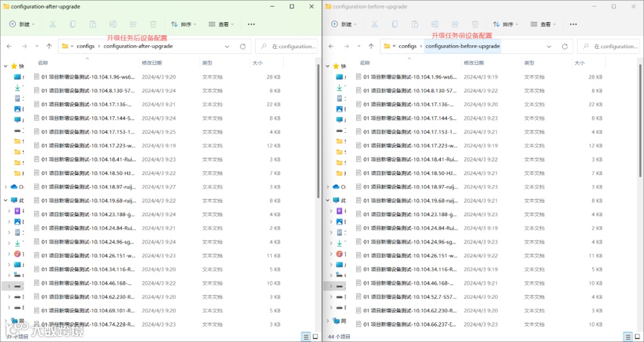Expand OneDrive node in configuration-after-upgrade sidebar
Image resolution: width=644 pixels, height=342 pixels.
[x=5, y=187]
